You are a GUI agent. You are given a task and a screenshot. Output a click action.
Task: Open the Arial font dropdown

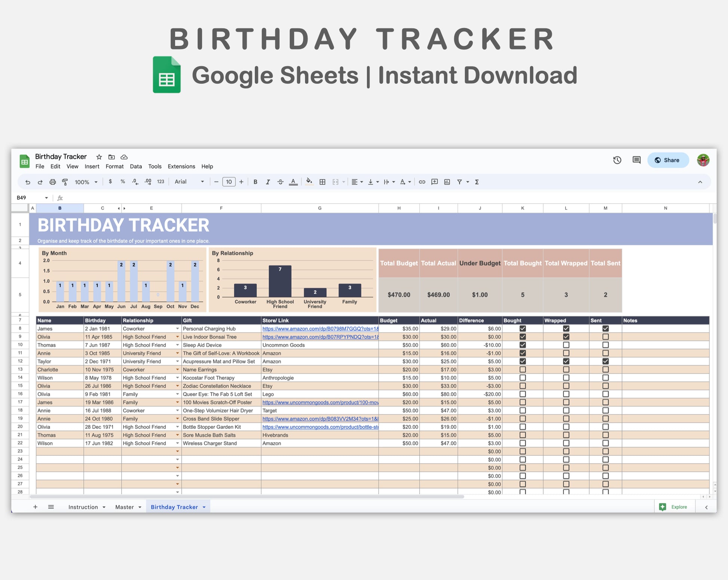(x=189, y=182)
